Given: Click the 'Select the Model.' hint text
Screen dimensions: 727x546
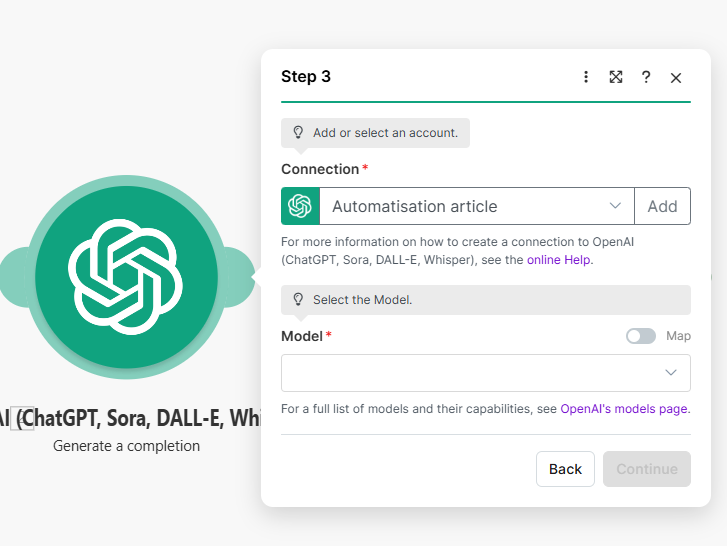Looking at the screenshot, I should click(x=363, y=300).
